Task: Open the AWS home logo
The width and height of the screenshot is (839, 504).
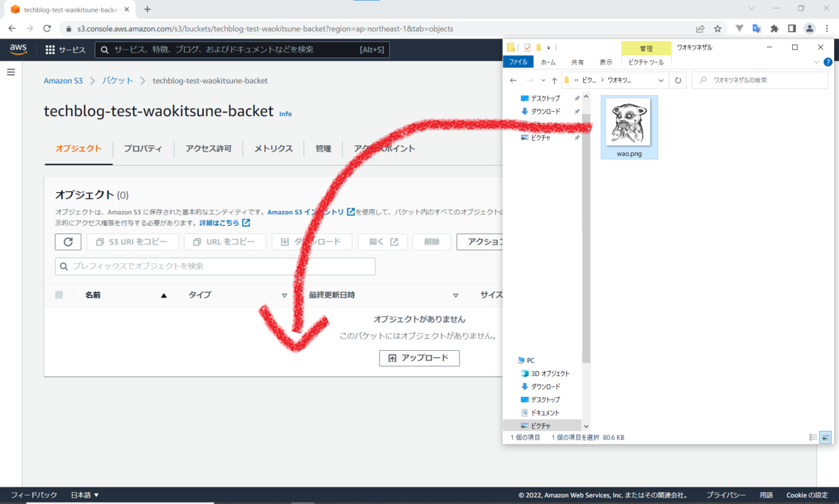Action: pyautogui.click(x=17, y=50)
